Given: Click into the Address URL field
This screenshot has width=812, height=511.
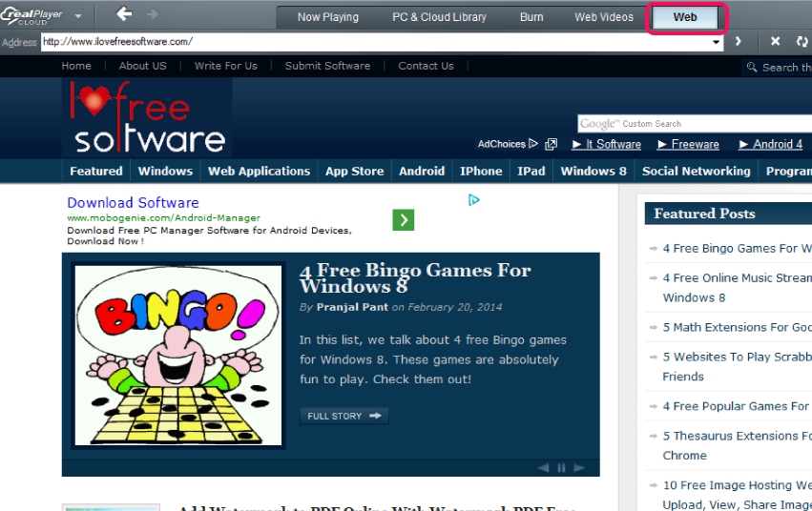Looking at the screenshot, I should [x=372, y=42].
